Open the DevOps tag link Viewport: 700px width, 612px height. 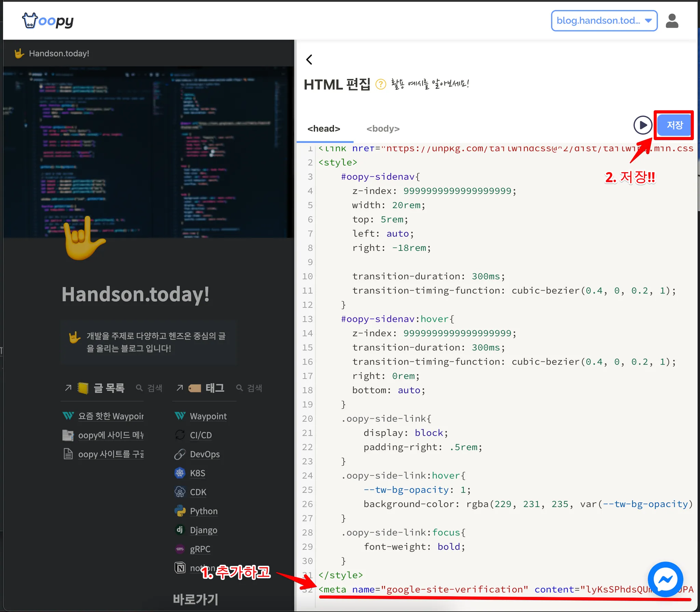click(x=205, y=454)
